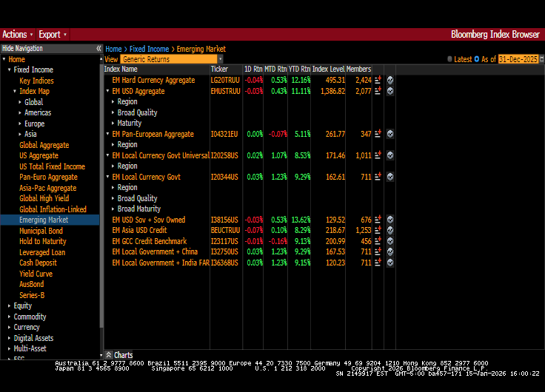Open chart icon for EM Pan-European Aggregate

390,134
